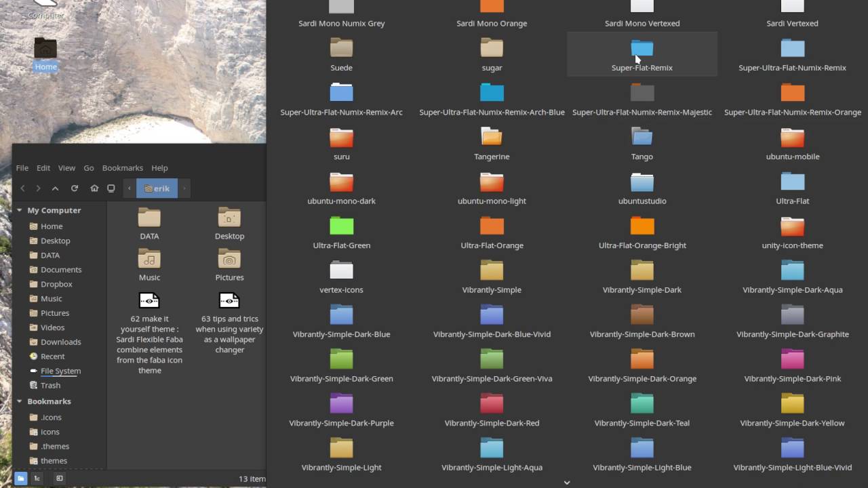Navigate forward using the forward arrow

pos(39,188)
